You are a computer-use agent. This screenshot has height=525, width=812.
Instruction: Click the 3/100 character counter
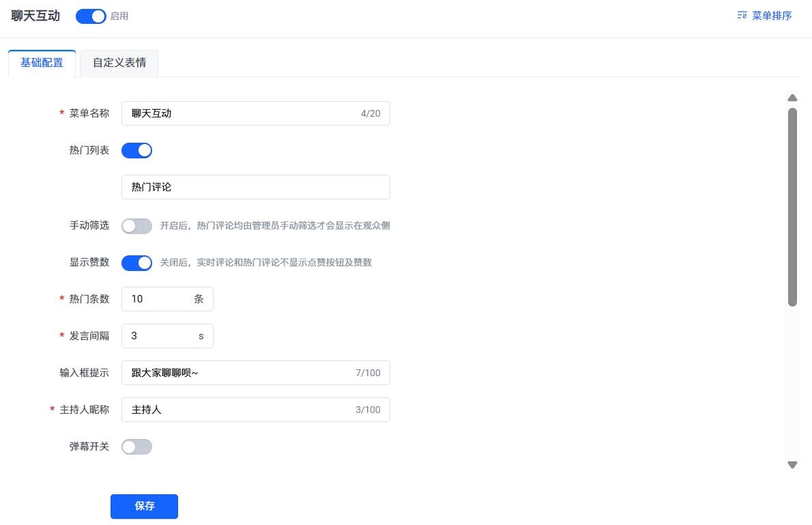[x=368, y=410]
